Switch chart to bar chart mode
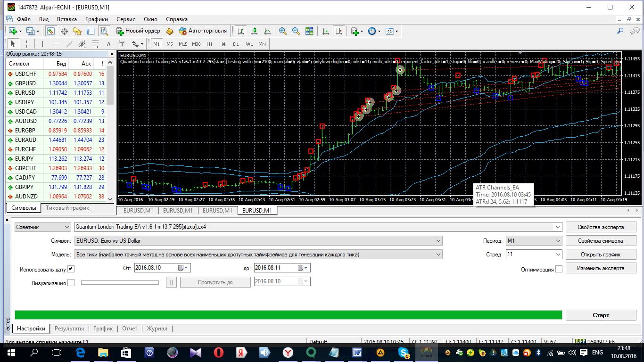Viewport: 644px width, 362px height. coord(241,31)
